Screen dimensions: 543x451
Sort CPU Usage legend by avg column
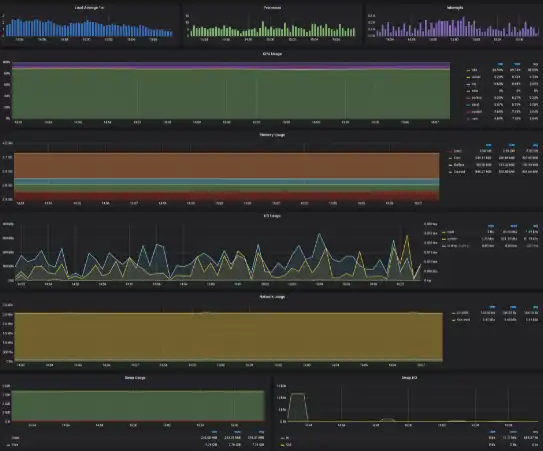pyautogui.click(x=535, y=64)
